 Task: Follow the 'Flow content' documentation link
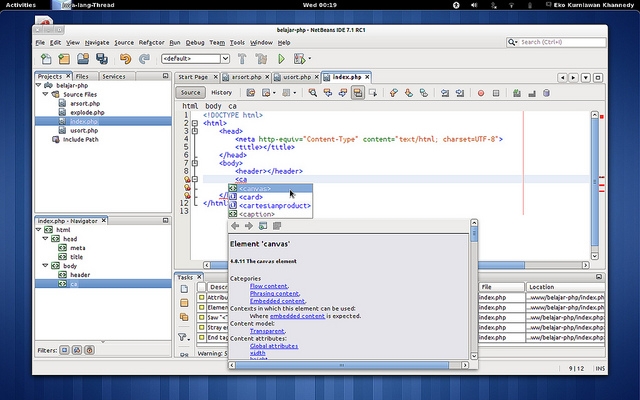coord(269,286)
